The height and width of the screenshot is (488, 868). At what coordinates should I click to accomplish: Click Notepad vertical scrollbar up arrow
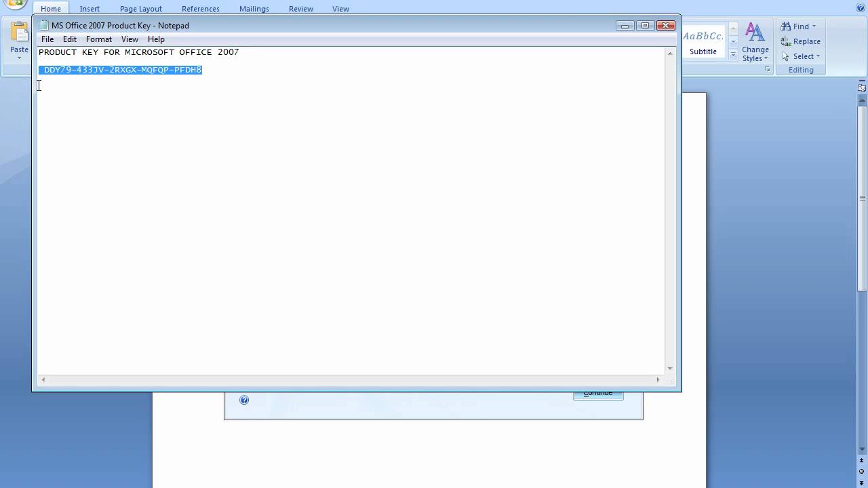(x=670, y=54)
